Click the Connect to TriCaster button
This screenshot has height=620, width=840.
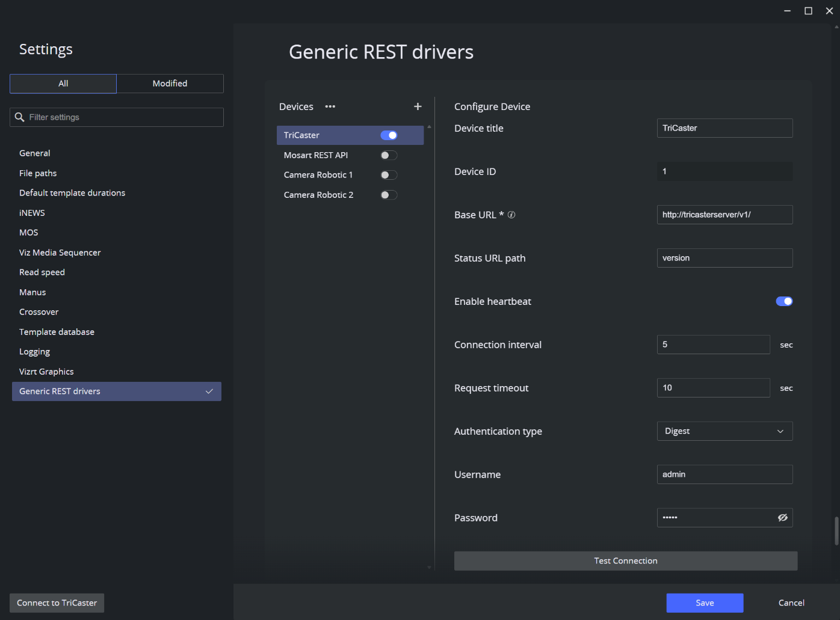[57, 603]
